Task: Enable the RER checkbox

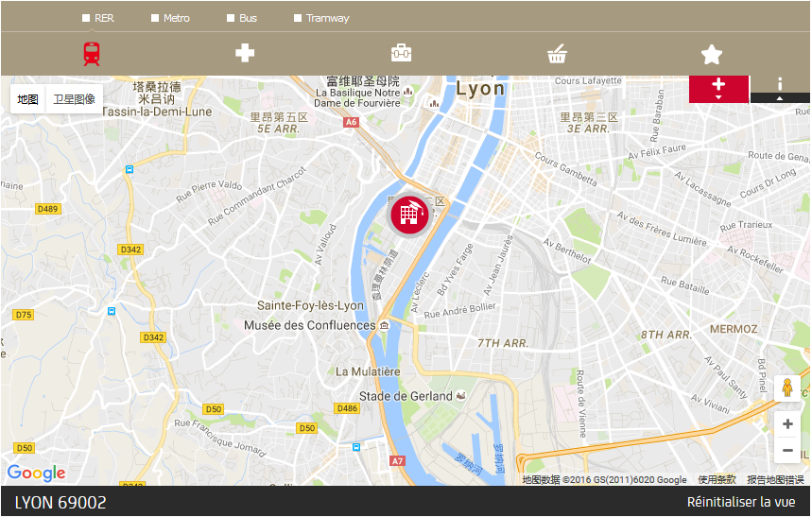Action: pos(86,18)
